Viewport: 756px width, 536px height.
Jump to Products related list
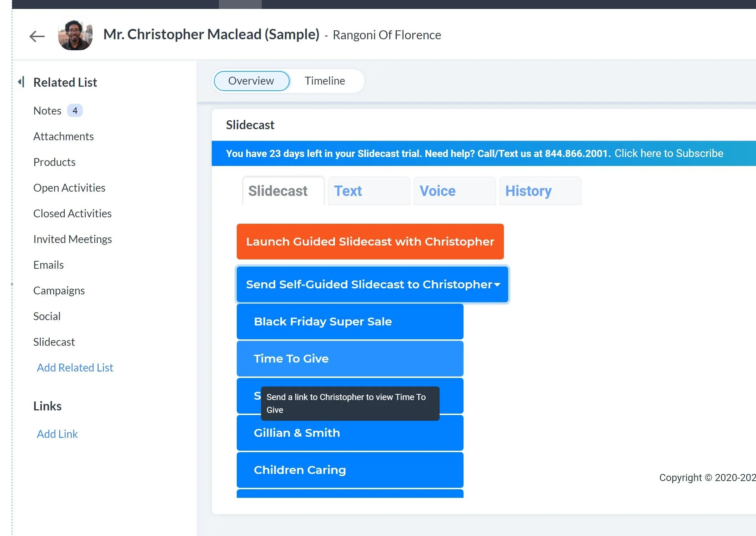point(54,162)
